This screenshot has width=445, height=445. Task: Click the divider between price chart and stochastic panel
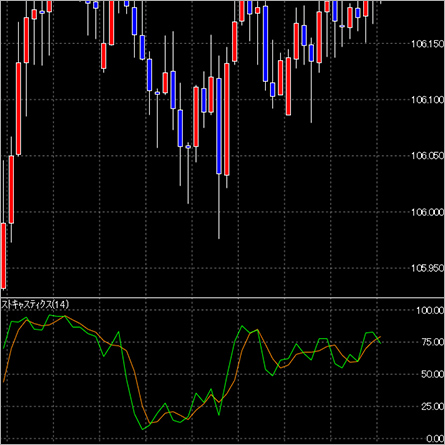[222, 297]
